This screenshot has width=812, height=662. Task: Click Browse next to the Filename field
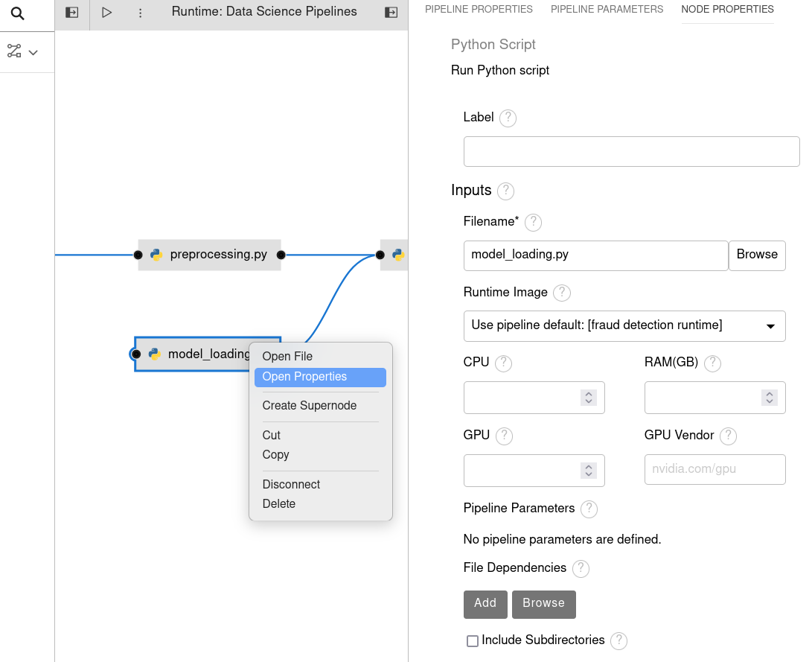click(757, 255)
